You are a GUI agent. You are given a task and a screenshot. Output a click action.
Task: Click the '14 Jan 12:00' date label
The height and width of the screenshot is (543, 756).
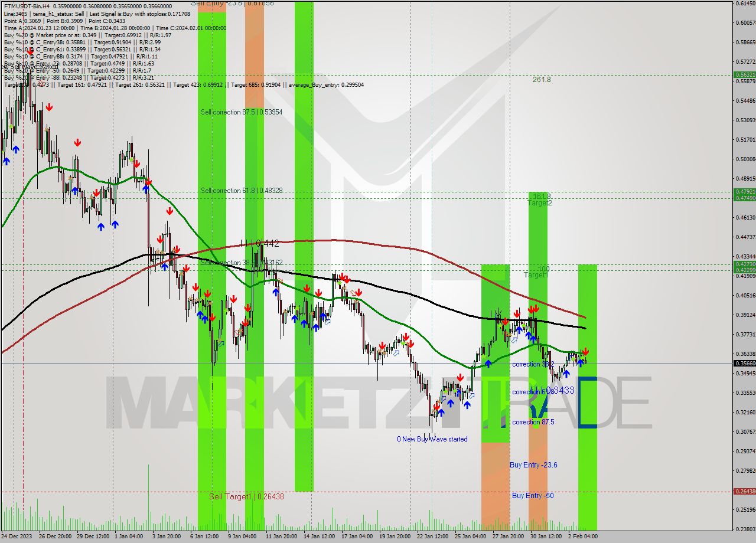coord(318,537)
